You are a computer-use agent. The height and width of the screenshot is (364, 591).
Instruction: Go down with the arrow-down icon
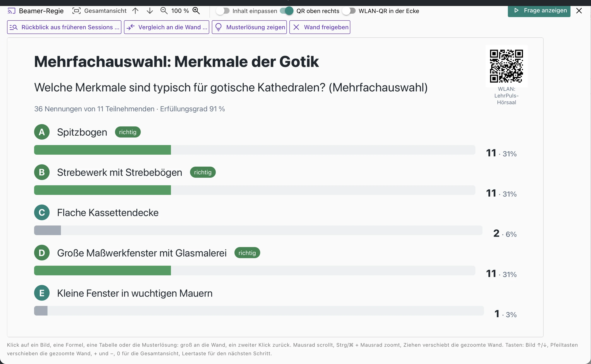[x=150, y=11]
